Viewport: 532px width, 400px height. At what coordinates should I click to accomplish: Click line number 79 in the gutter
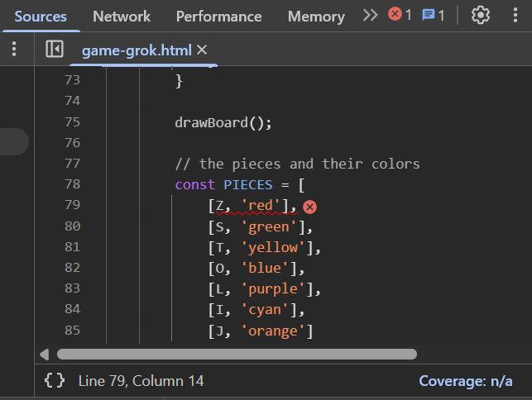72,205
